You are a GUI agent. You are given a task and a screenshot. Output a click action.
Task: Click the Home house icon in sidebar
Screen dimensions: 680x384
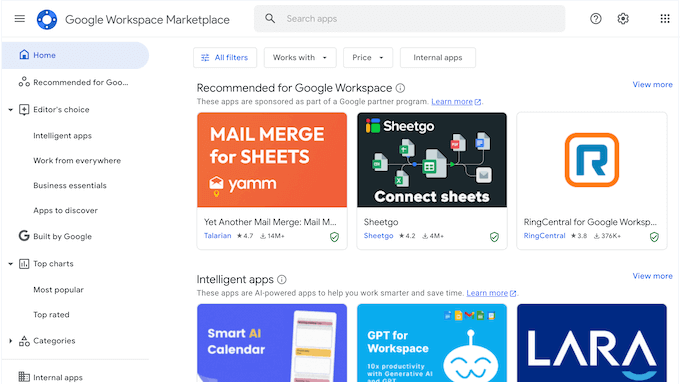pyautogui.click(x=24, y=55)
